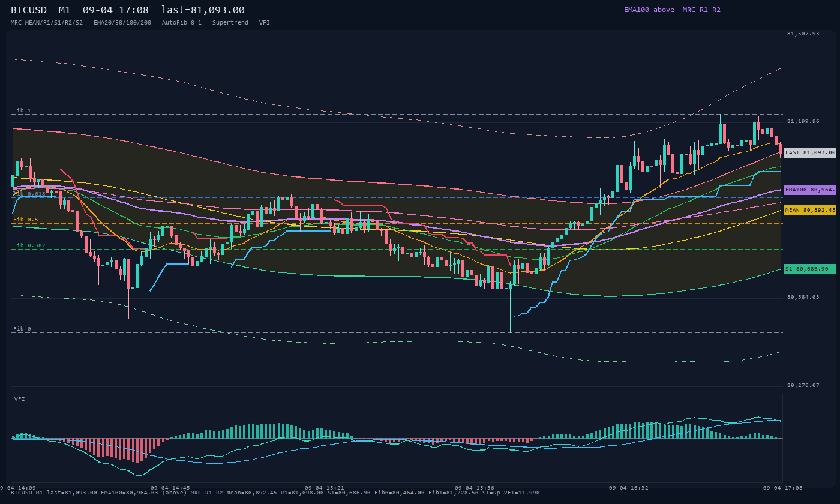Click the Supertrend legend entry
The height and width of the screenshot is (504, 840).
pos(230,22)
